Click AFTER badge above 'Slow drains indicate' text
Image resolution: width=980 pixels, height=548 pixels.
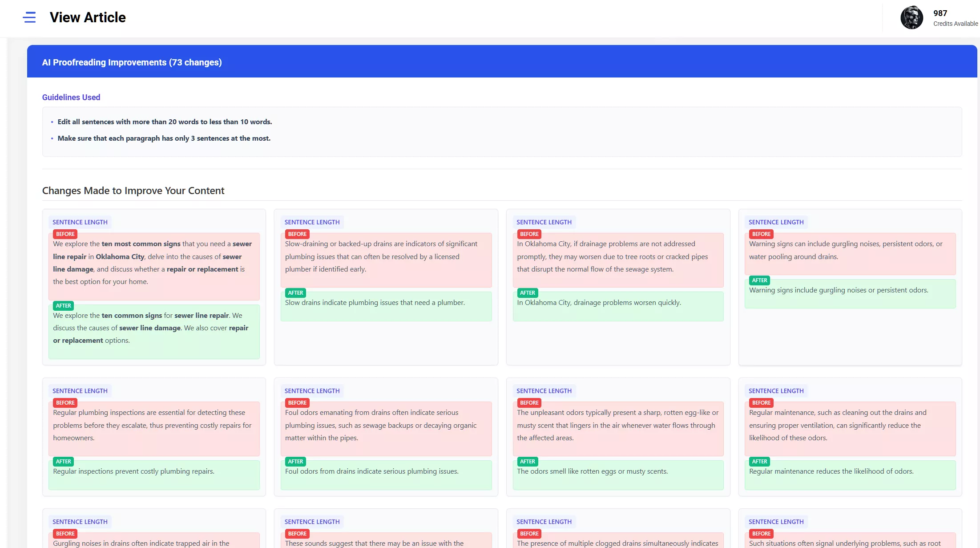[x=295, y=293]
